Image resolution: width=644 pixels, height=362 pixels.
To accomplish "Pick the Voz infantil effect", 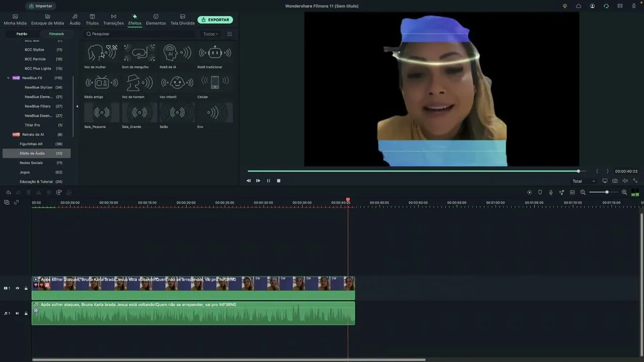I will pyautogui.click(x=177, y=83).
